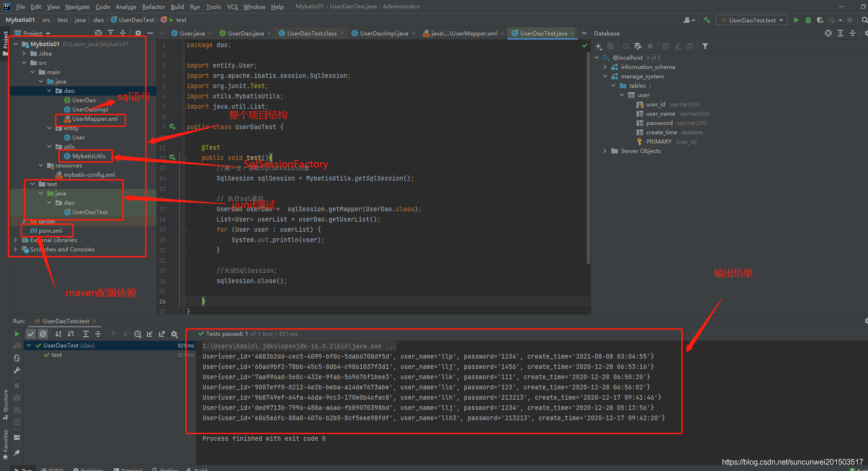Click the Debug bug icon in top toolbar

click(x=808, y=20)
